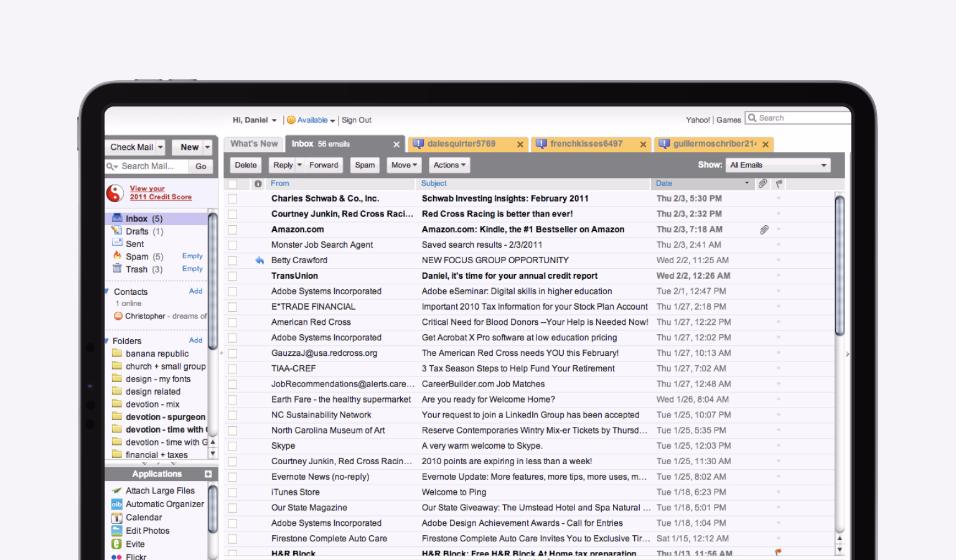Click the main email list scrollbar

(840, 266)
